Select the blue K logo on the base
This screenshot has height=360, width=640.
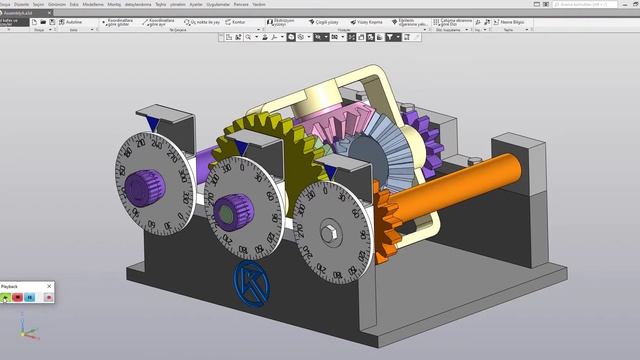[x=251, y=283]
